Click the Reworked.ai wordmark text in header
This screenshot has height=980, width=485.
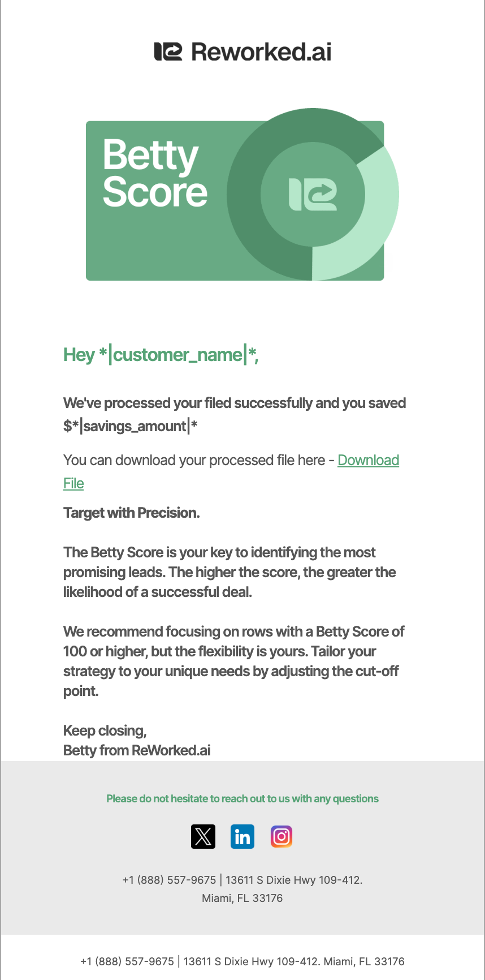click(x=261, y=52)
